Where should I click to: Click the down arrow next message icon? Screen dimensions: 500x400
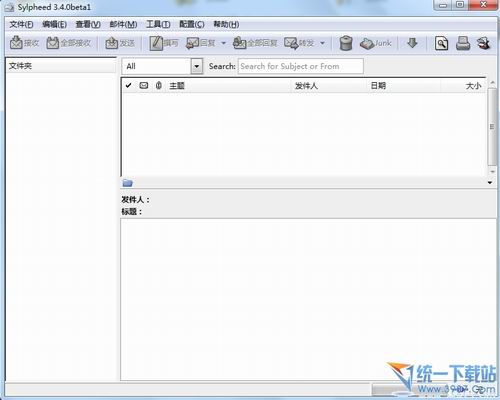tap(412, 43)
